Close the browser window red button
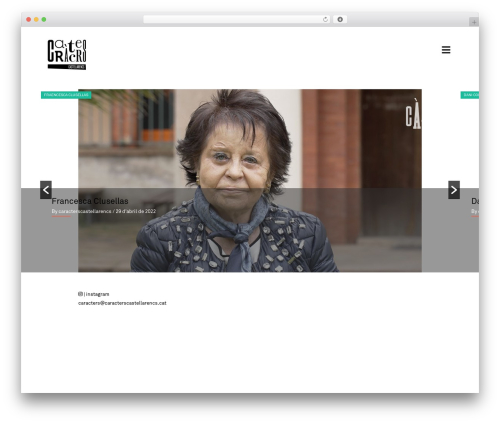The height and width of the screenshot is (423, 500). (29, 20)
